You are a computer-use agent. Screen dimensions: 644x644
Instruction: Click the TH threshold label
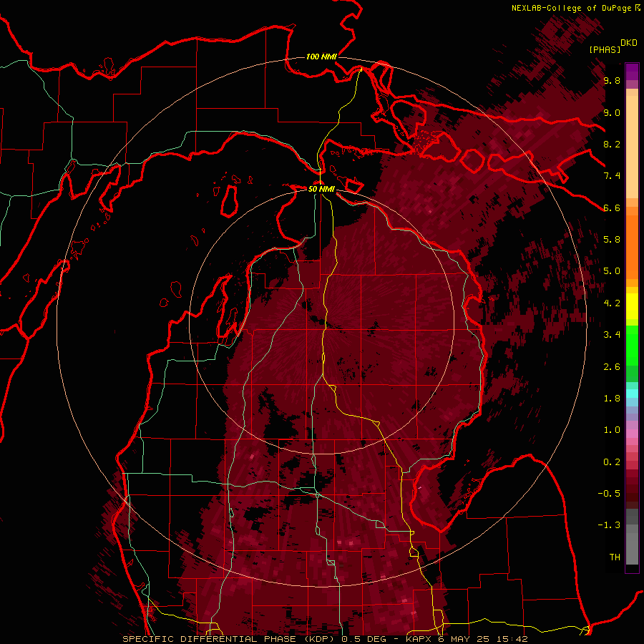615,557
